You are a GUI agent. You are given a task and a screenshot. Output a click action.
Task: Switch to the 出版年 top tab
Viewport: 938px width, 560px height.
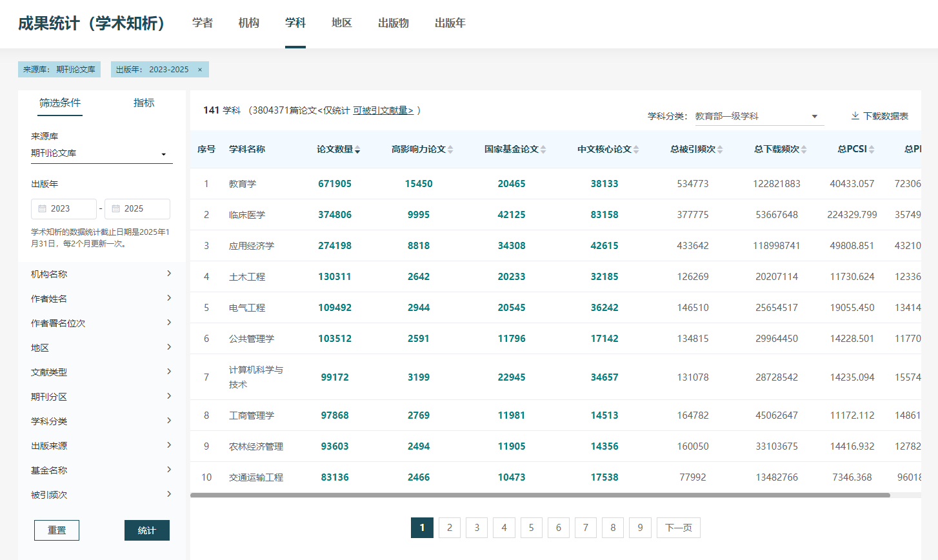point(450,23)
